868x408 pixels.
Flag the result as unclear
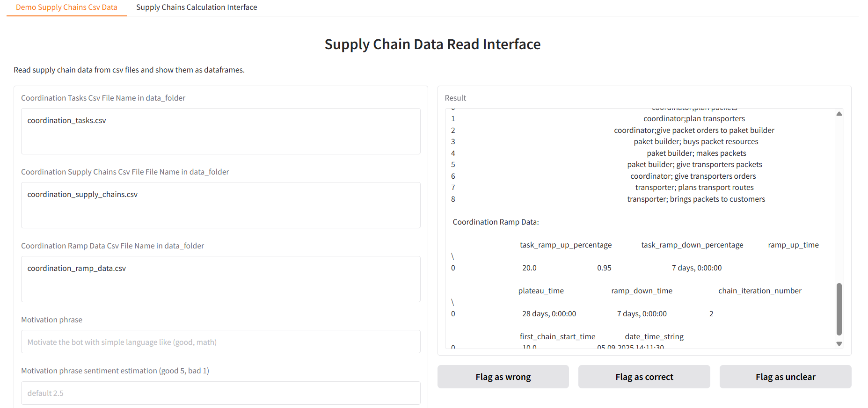[x=786, y=377]
